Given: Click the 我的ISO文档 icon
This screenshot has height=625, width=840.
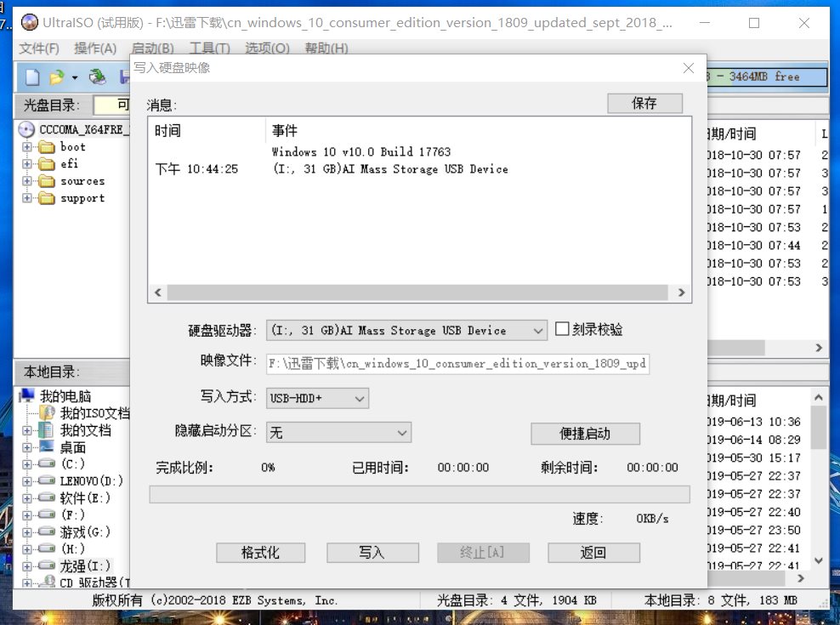Looking at the screenshot, I should point(47,412).
